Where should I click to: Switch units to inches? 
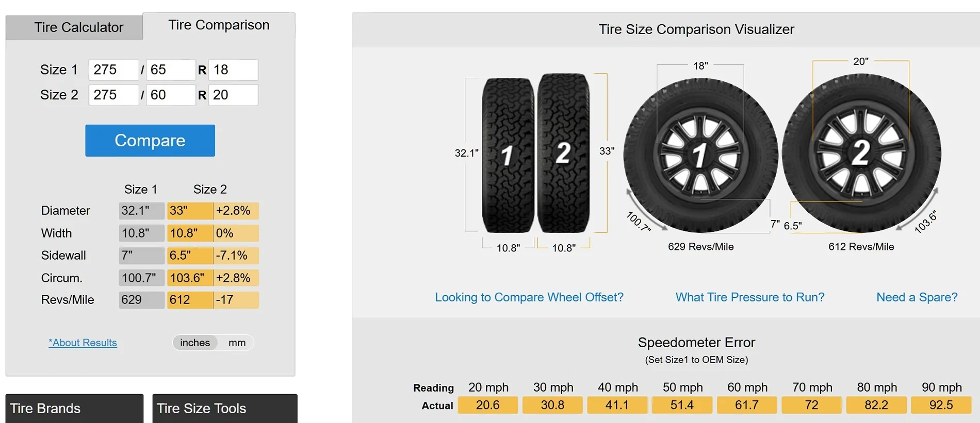coord(195,343)
